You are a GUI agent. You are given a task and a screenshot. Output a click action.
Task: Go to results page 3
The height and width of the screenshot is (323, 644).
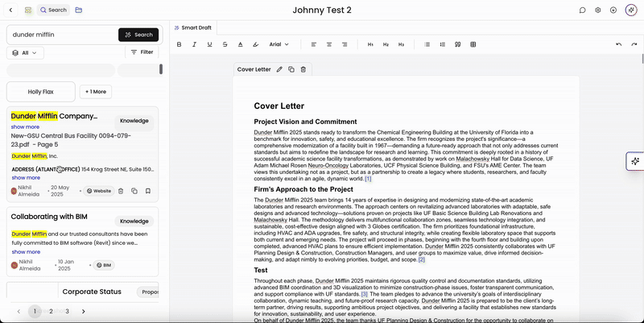[x=68, y=312]
